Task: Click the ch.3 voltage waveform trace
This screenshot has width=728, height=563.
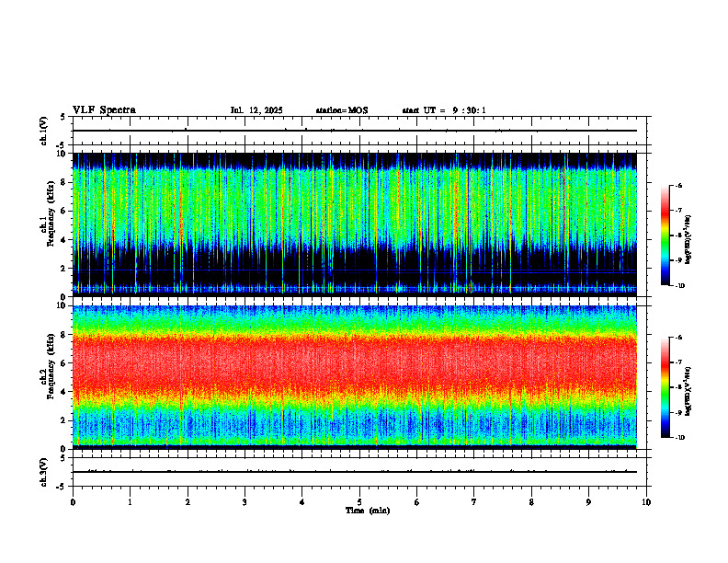Action: click(355, 472)
